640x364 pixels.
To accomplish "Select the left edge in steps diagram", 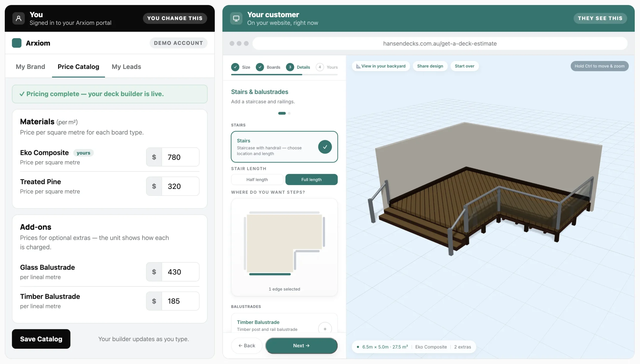I will point(245,243).
